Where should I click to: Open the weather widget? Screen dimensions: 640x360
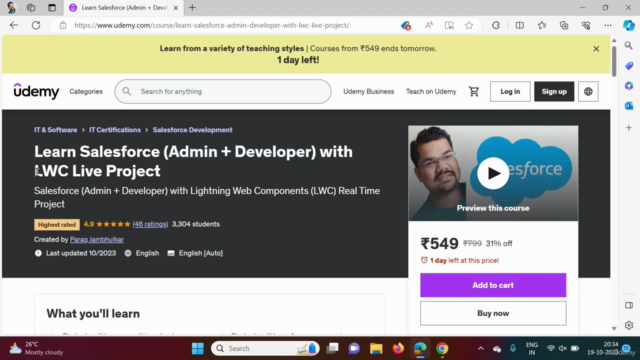tap(36, 348)
